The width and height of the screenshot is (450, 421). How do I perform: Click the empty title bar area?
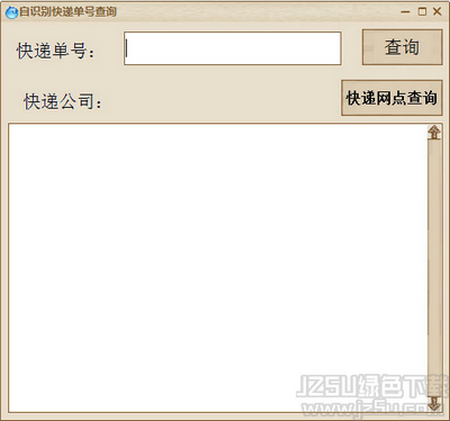(258, 12)
